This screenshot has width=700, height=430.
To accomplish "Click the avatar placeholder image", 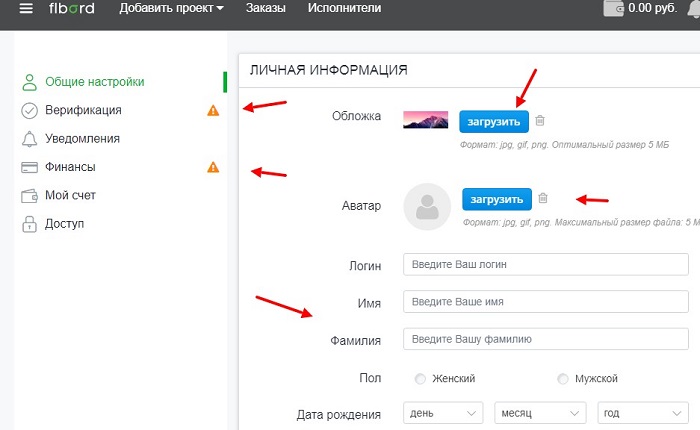I will pyautogui.click(x=427, y=207).
